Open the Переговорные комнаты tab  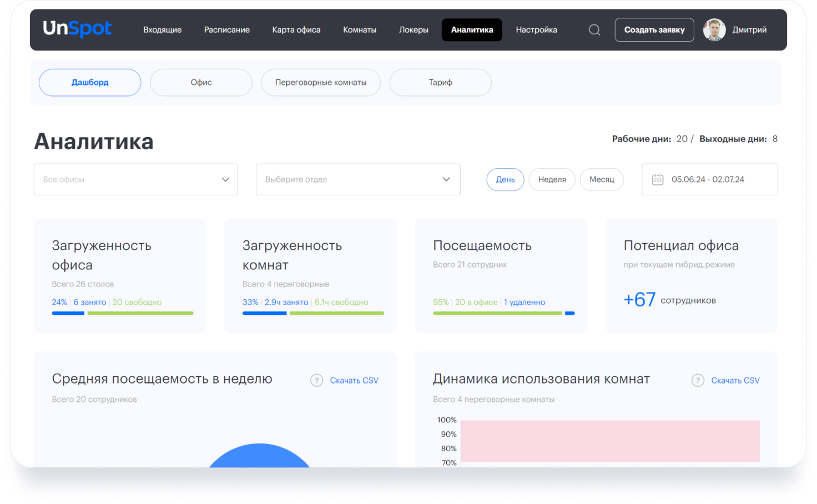(x=321, y=82)
